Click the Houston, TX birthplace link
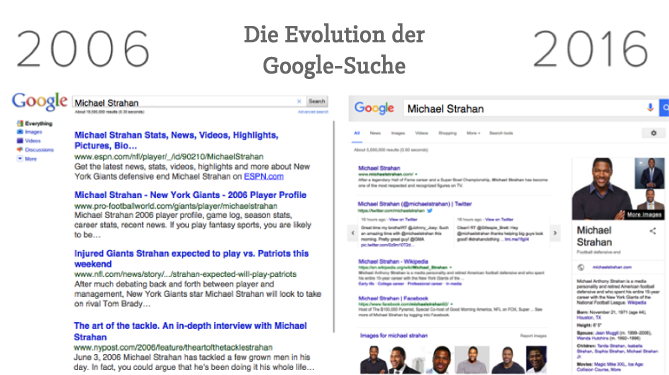669x375 pixels. coord(588,317)
